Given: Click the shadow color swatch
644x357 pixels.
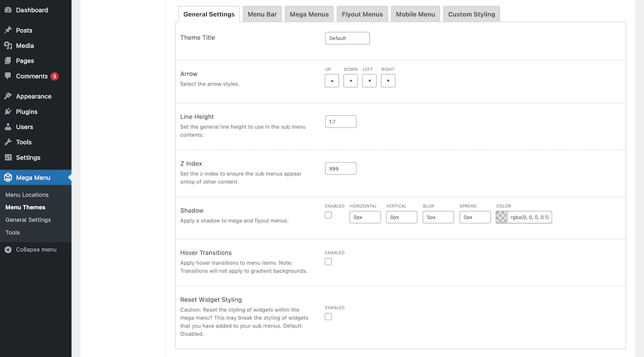Looking at the screenshot, I should click(502, 217).
